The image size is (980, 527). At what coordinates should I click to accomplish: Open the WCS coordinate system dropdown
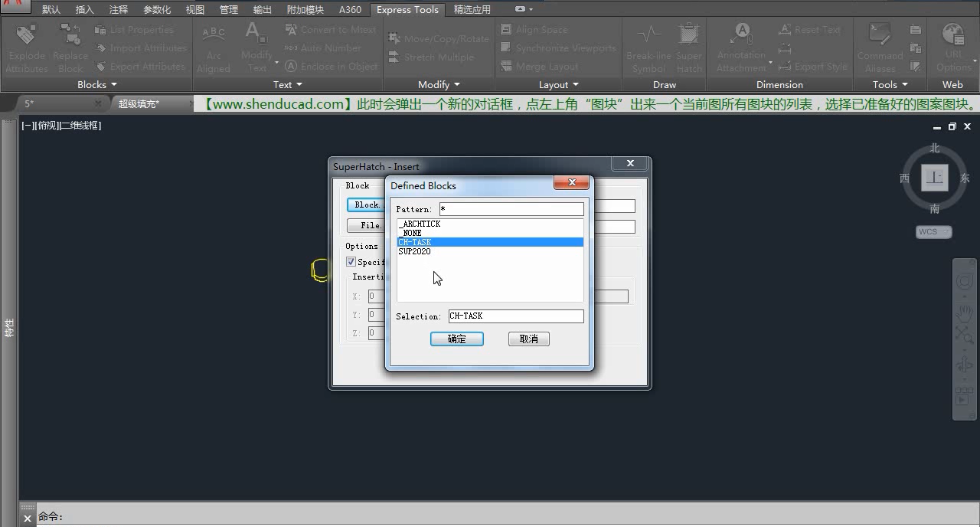click(x=934, y=231)
